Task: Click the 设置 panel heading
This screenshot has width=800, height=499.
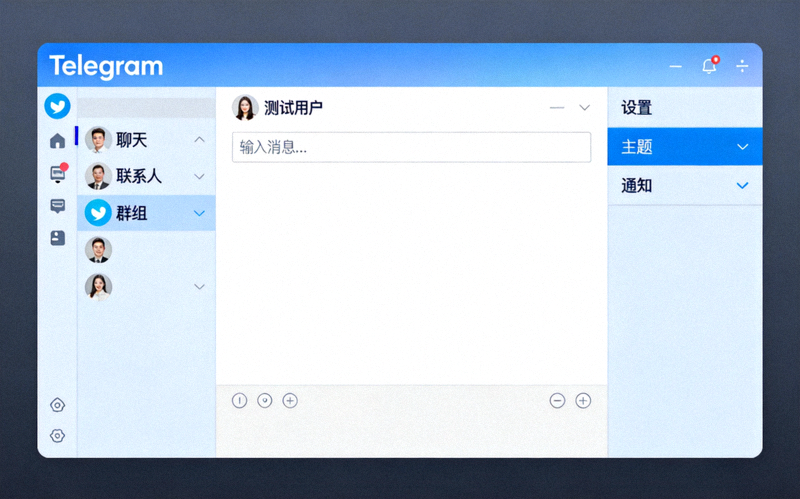Action: click(637, 108)
